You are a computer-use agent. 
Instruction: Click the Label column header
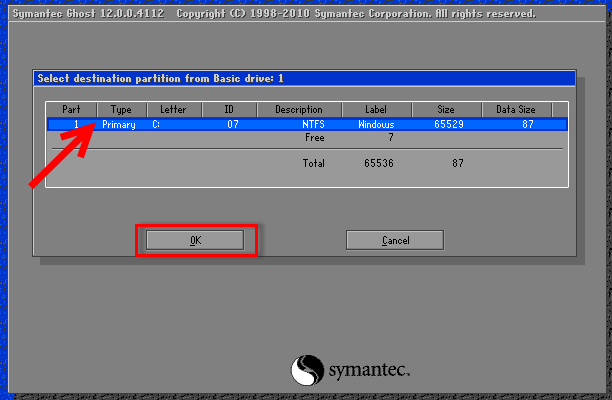tap(376, 110)
